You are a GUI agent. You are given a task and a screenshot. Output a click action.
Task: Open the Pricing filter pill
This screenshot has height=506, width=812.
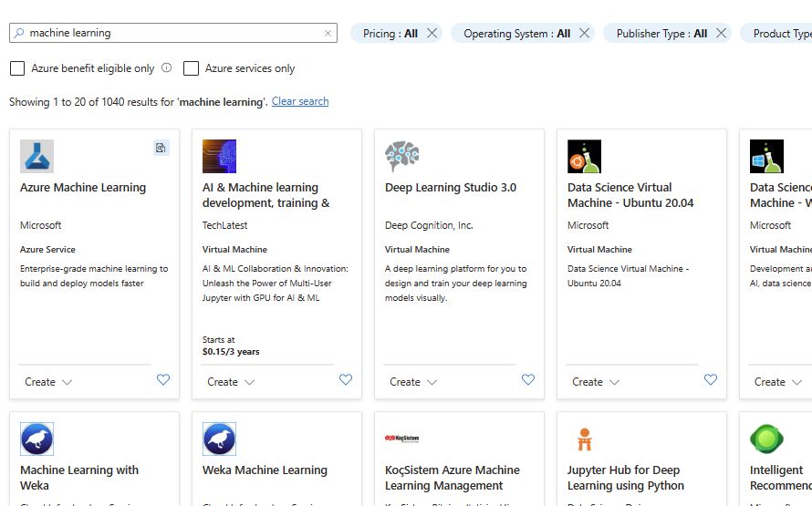(390, 34)
